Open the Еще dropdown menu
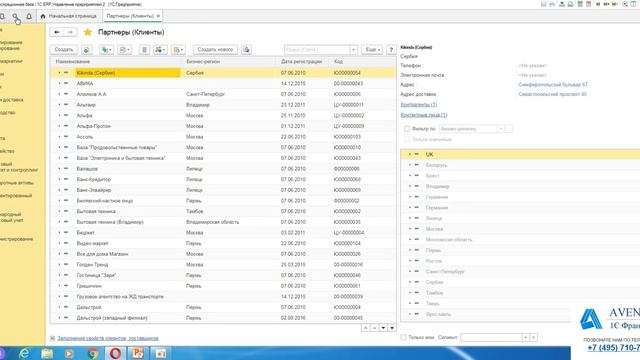 click(372, 50)
